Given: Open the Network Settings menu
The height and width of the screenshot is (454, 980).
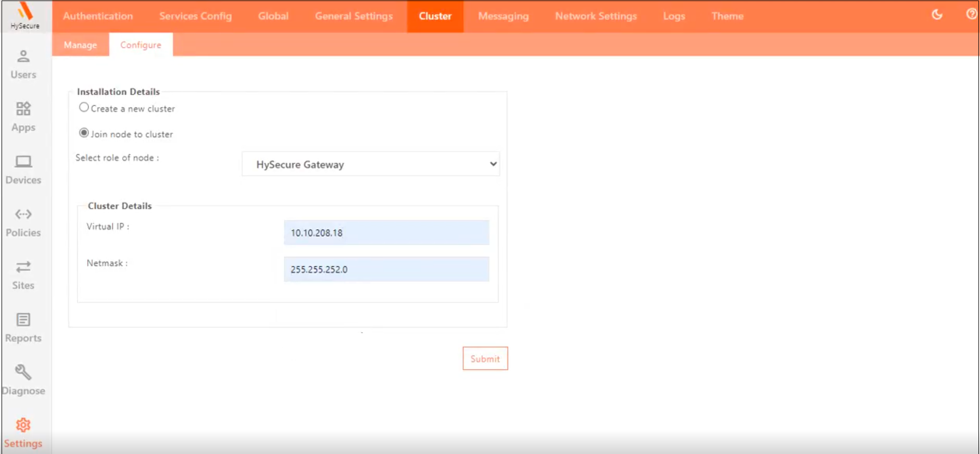Looking at the screenshot, I should click(596, 16).
